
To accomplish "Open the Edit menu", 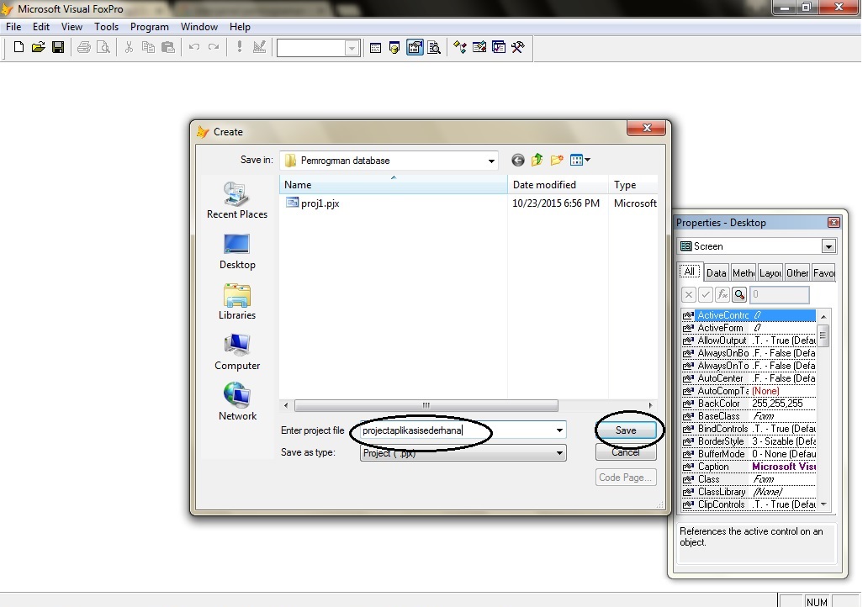I will (x=41, y=27).
